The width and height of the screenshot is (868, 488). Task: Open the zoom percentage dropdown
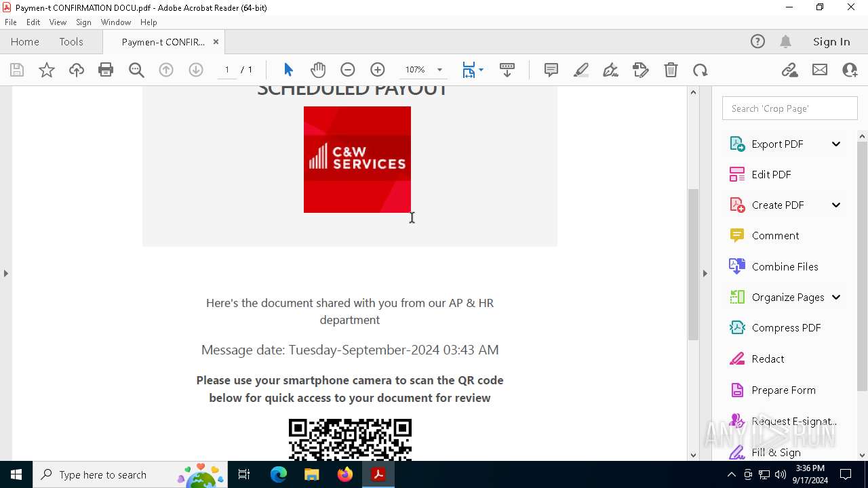tap(439, 70)
